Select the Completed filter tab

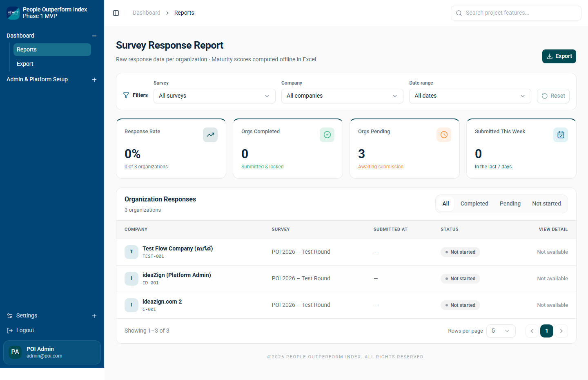click(x=474, y=204)
